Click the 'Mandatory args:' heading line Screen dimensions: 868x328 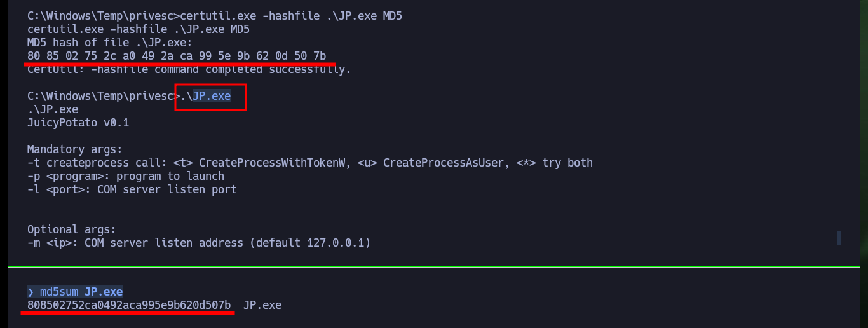tap(75, 149)
